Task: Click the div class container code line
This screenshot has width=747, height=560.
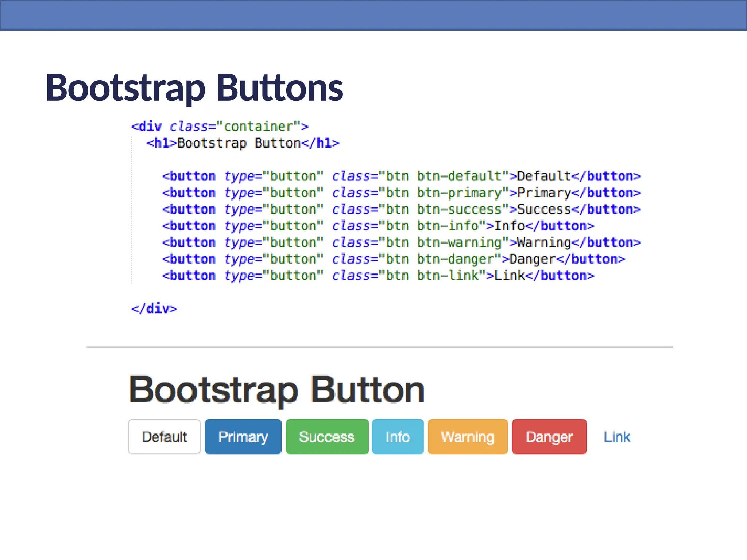Action: (x=220, y=127)
